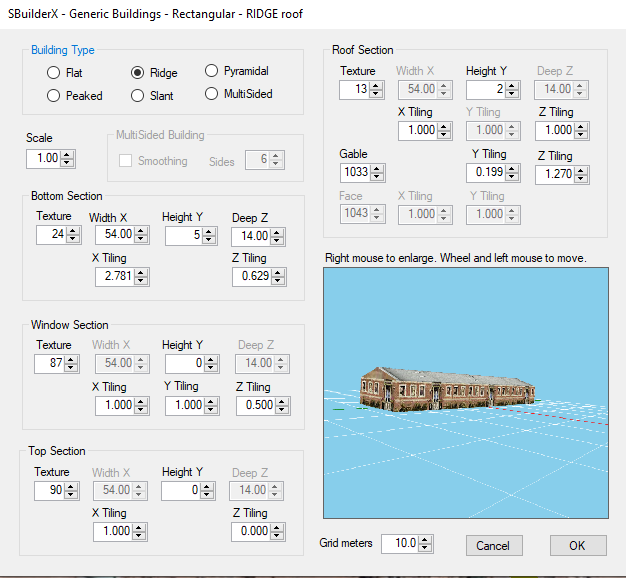Click Window Section Texture field showing 87
The image size is (626, 578).
(50, 364)
